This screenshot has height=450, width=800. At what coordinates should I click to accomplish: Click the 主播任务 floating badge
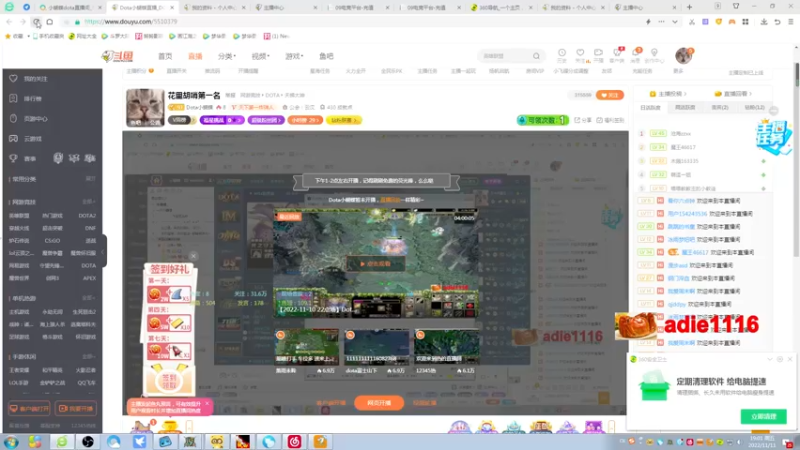(772, 136)
